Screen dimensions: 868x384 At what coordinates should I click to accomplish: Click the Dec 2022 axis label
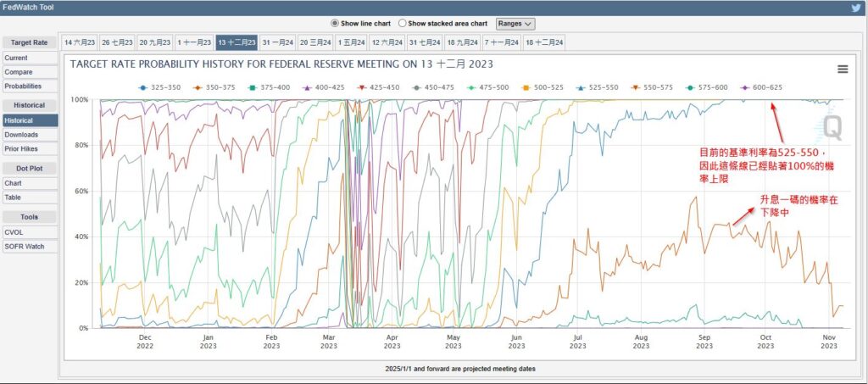tap(145, 342)
